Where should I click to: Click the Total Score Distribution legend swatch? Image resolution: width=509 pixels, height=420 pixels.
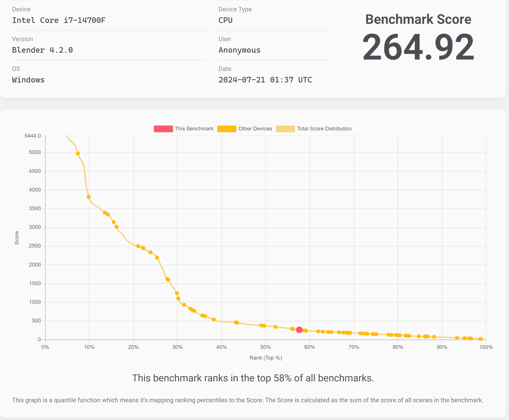[x=285, y=129]
